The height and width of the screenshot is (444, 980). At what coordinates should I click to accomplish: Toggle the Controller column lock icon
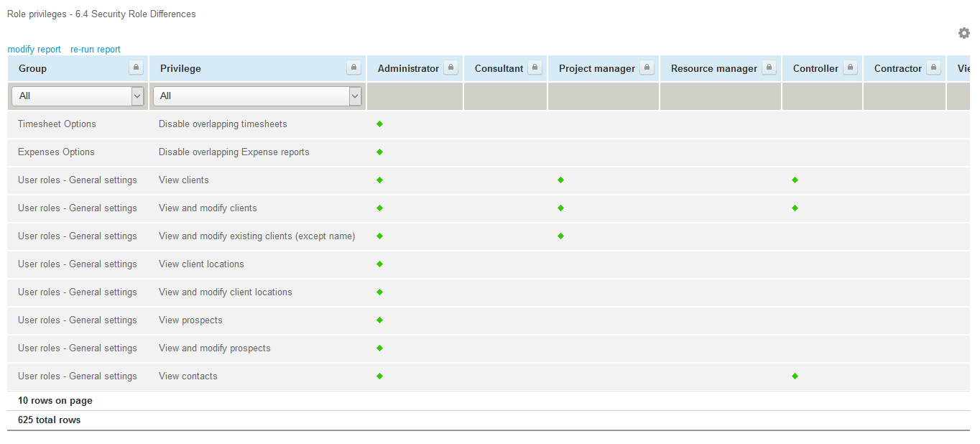click(x=850, y=68)
